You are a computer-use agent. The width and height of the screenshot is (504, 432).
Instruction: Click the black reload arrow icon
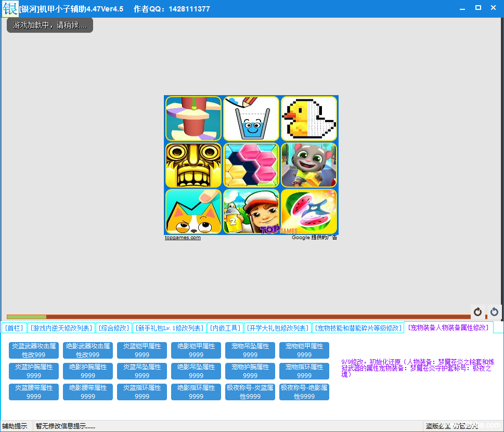(477, 311)
